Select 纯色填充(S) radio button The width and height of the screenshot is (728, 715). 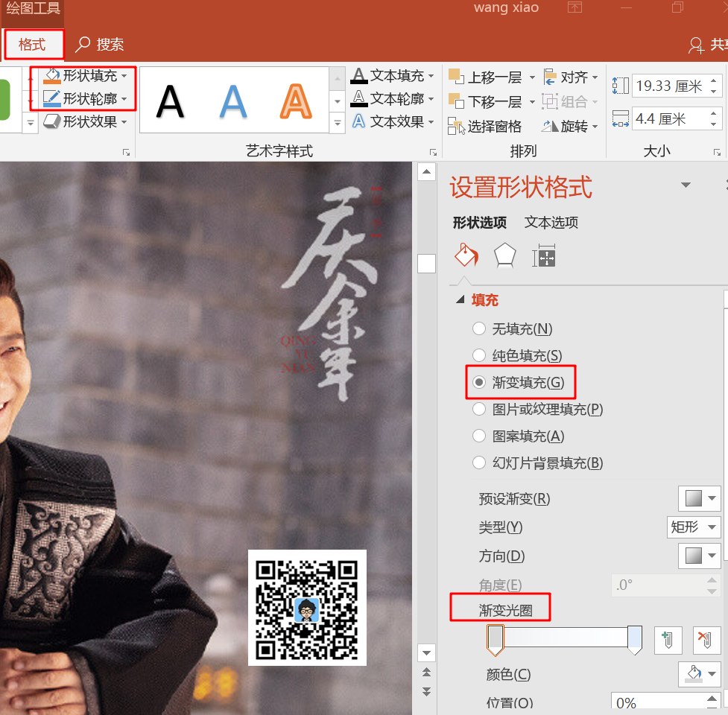pyautogui.click(x=478, y=355)
